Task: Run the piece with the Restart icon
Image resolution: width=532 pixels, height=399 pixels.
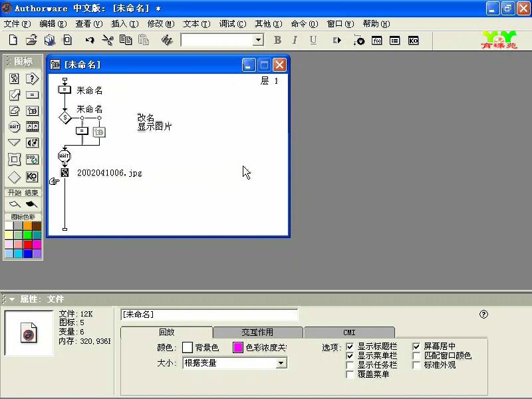Action: (x=337, y=41)
